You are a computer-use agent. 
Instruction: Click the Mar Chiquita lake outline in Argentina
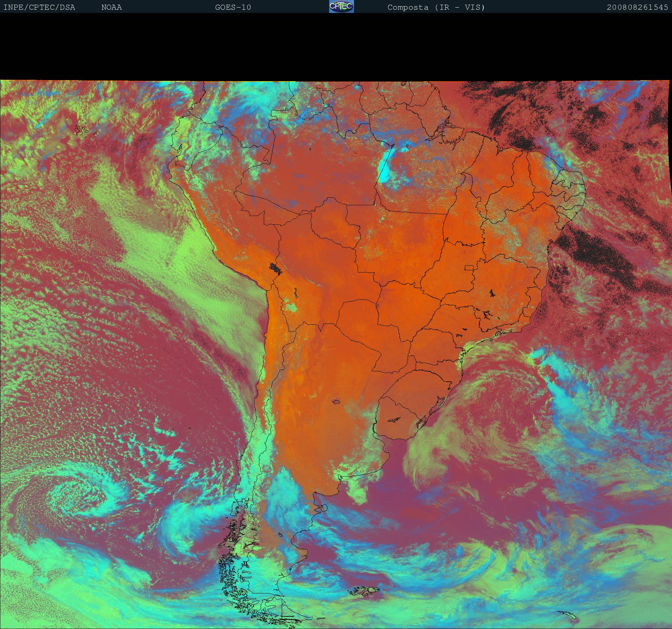[x=336, y=402]
